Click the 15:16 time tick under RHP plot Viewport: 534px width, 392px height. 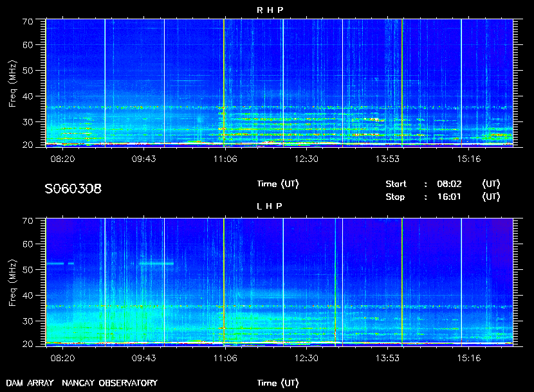pos(468,159)
